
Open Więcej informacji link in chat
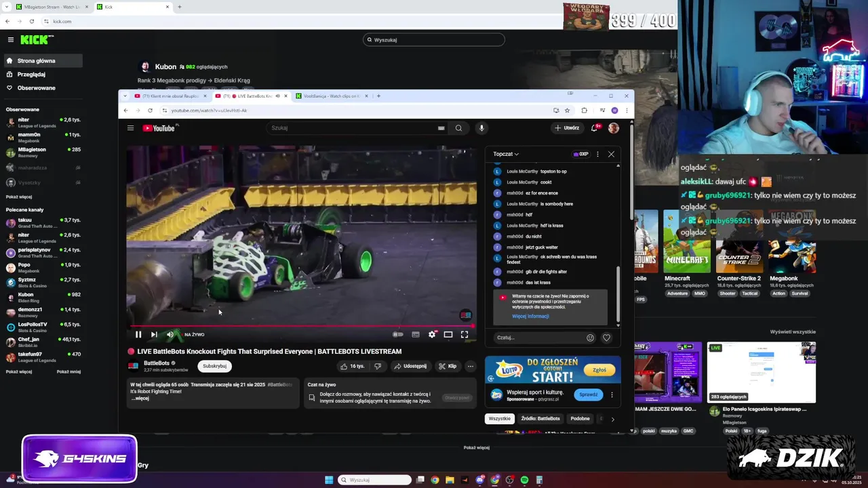530,316
